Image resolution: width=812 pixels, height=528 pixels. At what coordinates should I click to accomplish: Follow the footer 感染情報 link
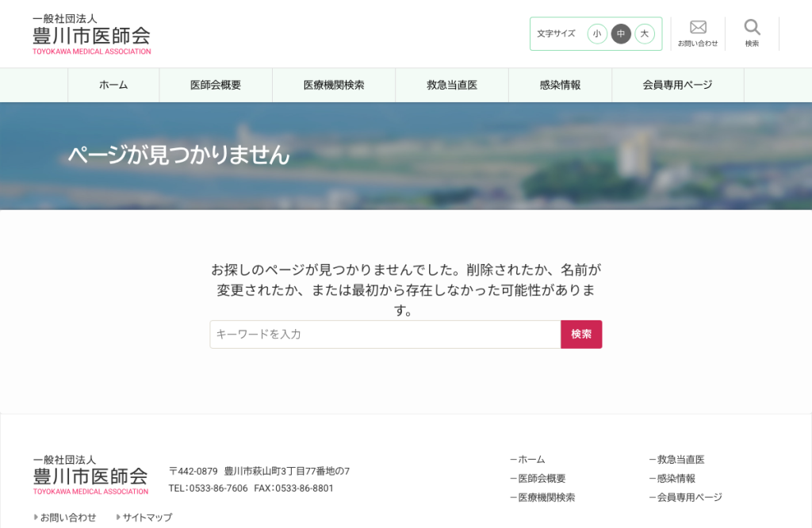pyautogui.click(x=672, y=479)
